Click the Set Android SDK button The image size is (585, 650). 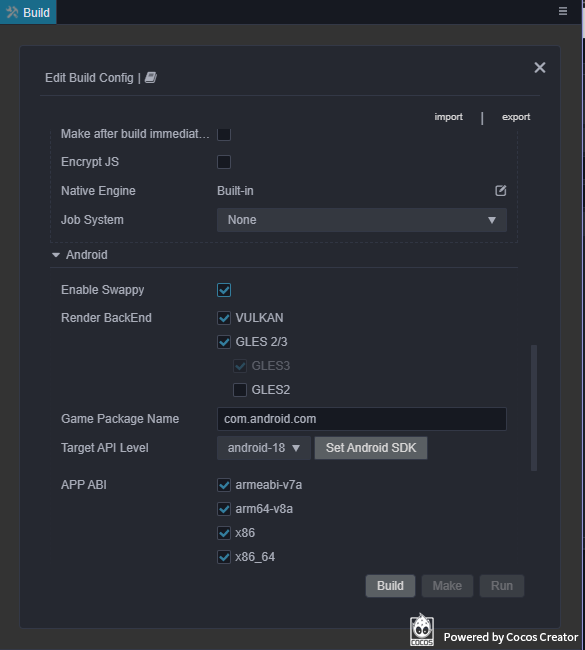371,448
